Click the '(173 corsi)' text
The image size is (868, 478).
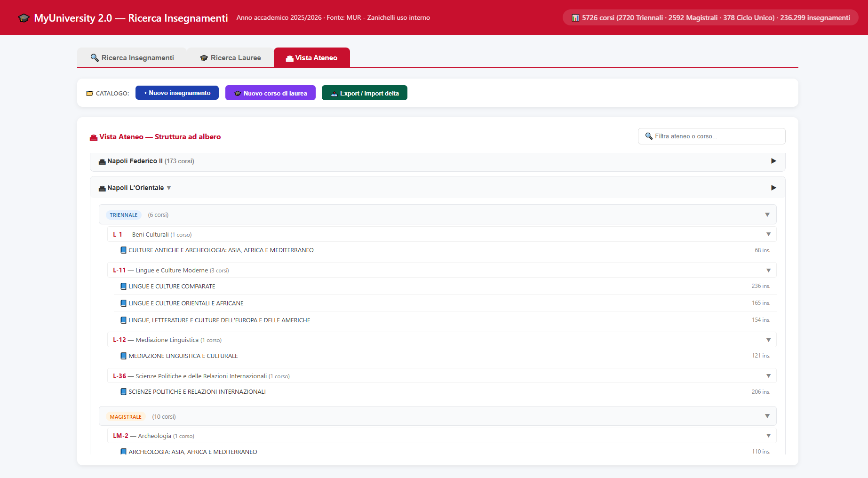[179, 161]
